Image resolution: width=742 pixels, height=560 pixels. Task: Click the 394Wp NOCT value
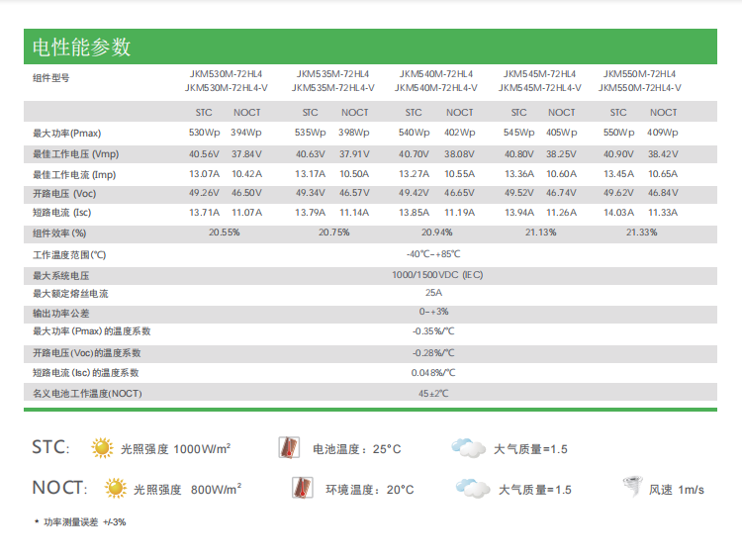click(246, 133)
